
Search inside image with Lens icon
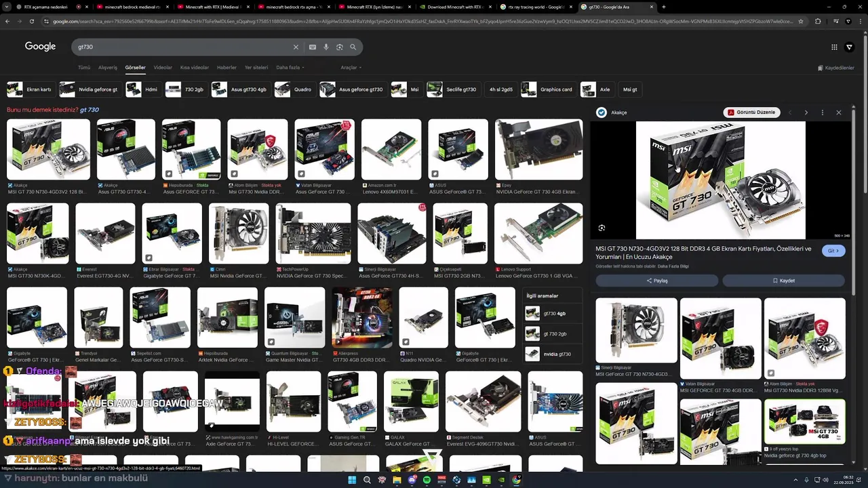601,228
